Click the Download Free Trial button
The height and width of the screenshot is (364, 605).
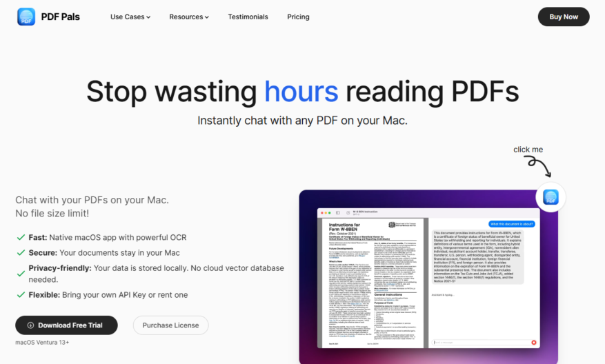coord(66,325)
